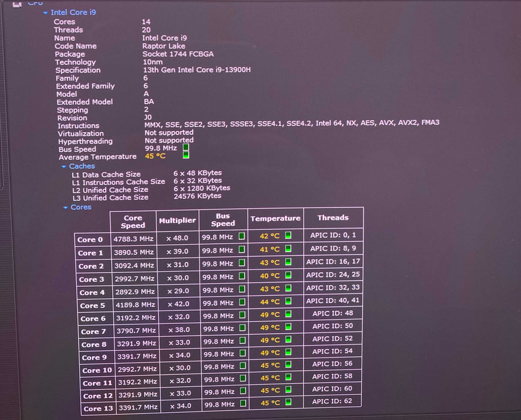Select the Threads column header
This screenshot has height=420, width=521.
coord(333,218)
